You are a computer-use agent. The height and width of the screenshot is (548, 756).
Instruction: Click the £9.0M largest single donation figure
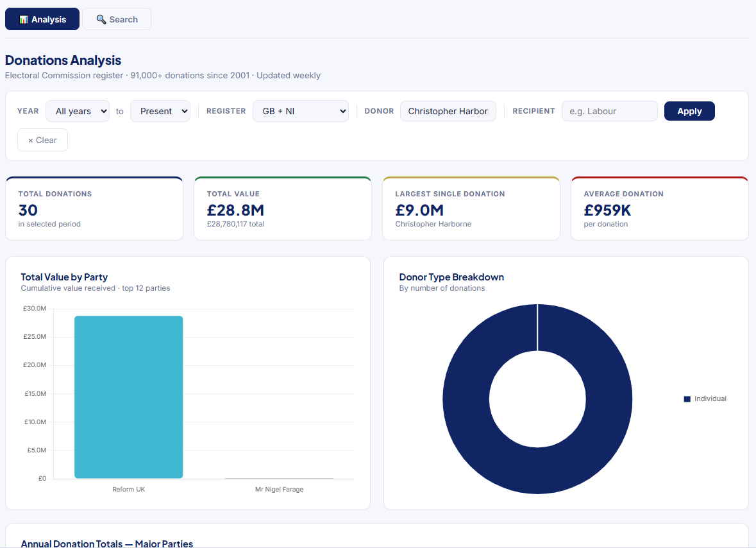(419, 210)
